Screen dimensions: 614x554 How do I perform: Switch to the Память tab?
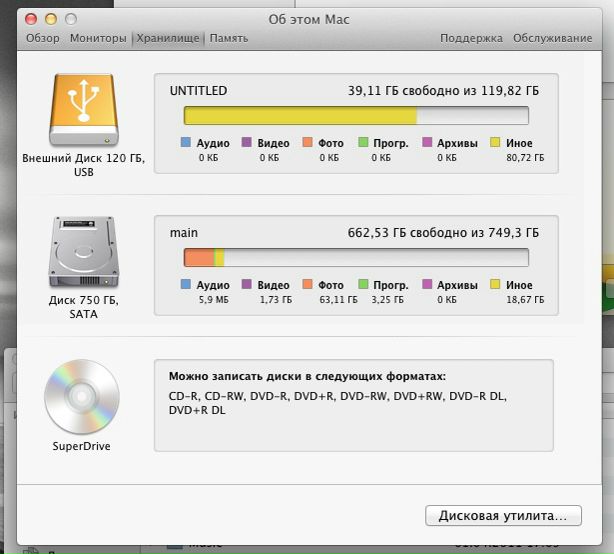(x=229, y=38)
